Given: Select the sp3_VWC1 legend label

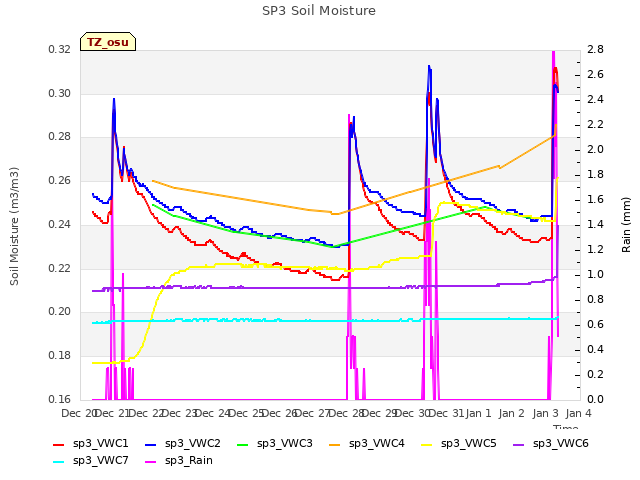Looking at the screenshot, I should point(100,444).
